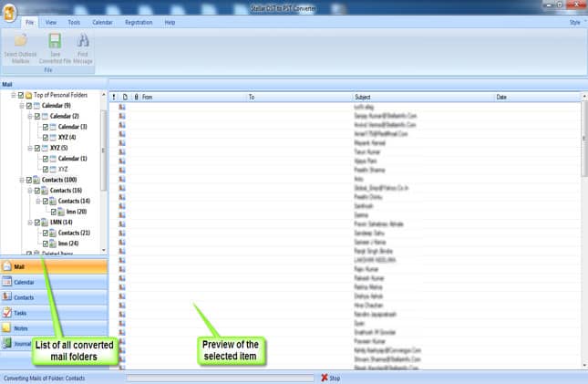Click the Calendar (9) folder icon

pos(36,106)
